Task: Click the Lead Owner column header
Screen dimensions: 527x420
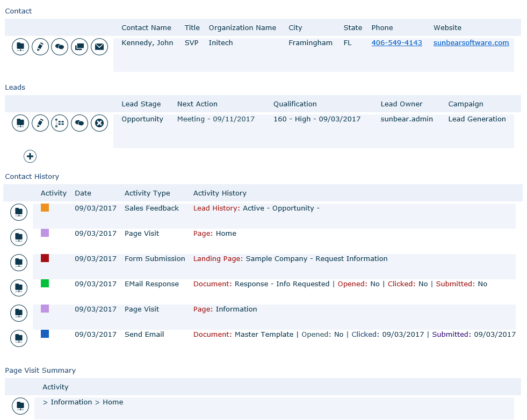Action: tap(401, 104)
